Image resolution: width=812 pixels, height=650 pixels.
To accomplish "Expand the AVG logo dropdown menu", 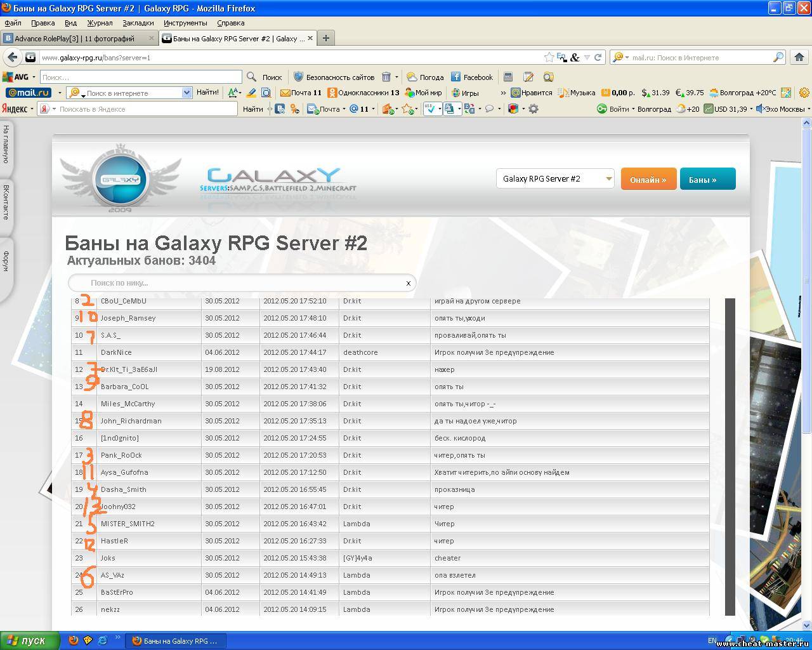I will 34,77.
